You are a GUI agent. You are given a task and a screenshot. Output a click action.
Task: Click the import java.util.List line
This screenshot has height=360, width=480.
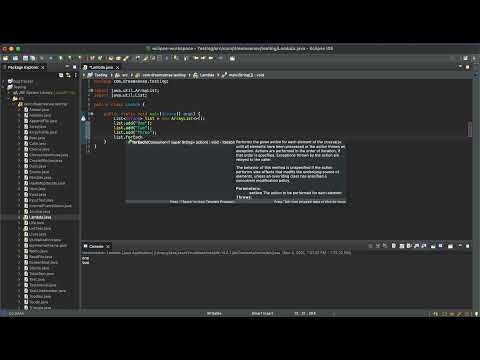tap(121, 95)
